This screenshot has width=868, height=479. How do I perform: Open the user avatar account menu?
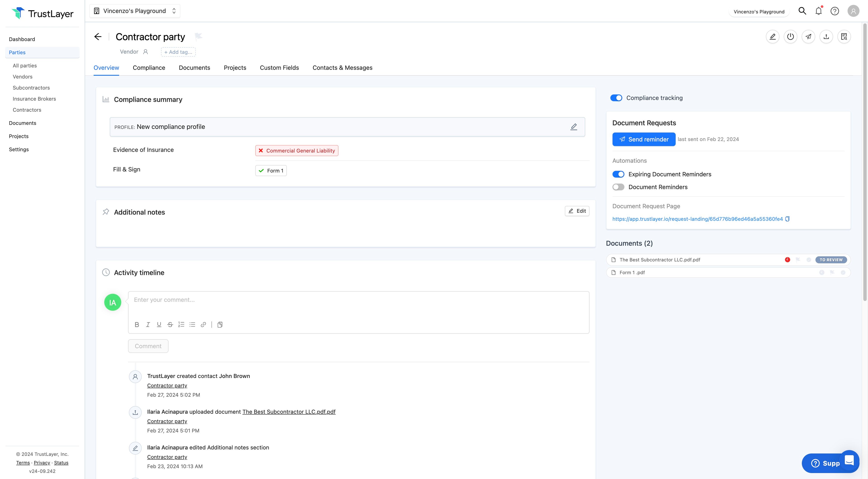click(853, 11)
